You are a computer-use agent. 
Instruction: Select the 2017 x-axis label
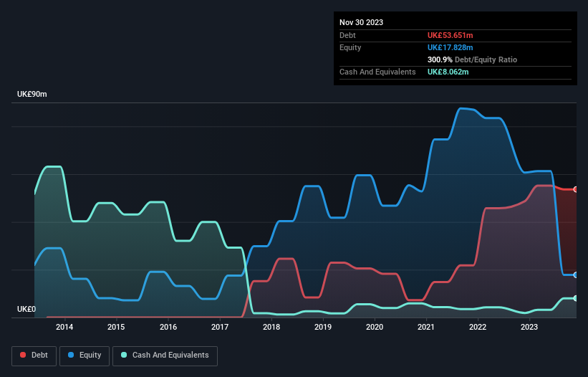(x=220, y=327)
